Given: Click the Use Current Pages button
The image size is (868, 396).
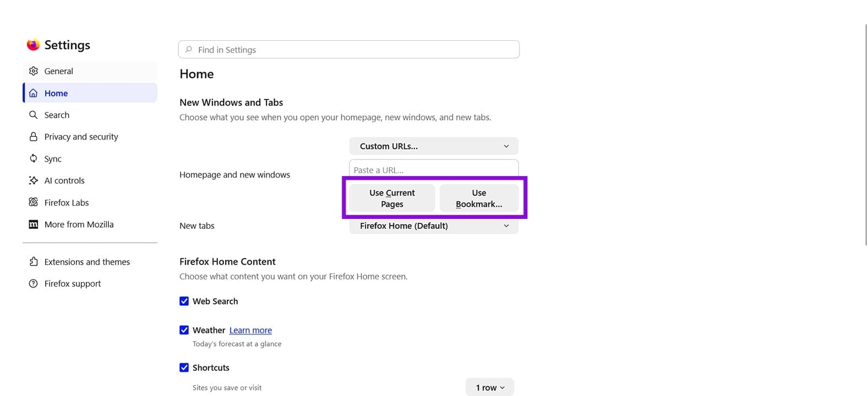Looking at the screenshot, I should (392, 199).
